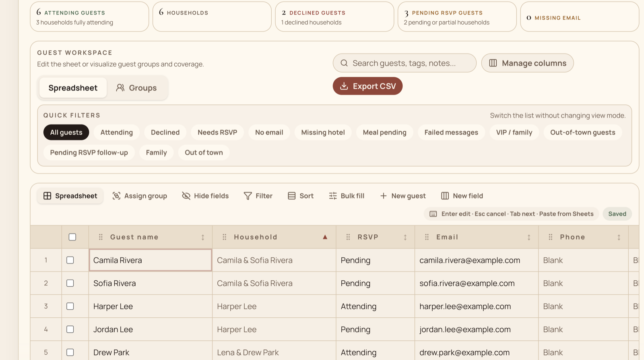The width and height of the screenshot is (644, 360).
Task: Click the search magnifier icon
Action: pos(344,63)
